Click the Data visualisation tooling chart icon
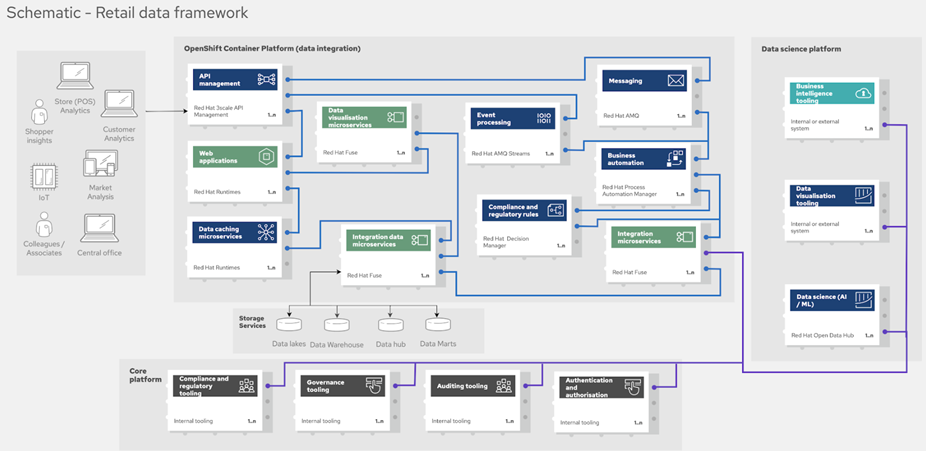The width and height of the screenshot is (926, 451). coord(863,195)
